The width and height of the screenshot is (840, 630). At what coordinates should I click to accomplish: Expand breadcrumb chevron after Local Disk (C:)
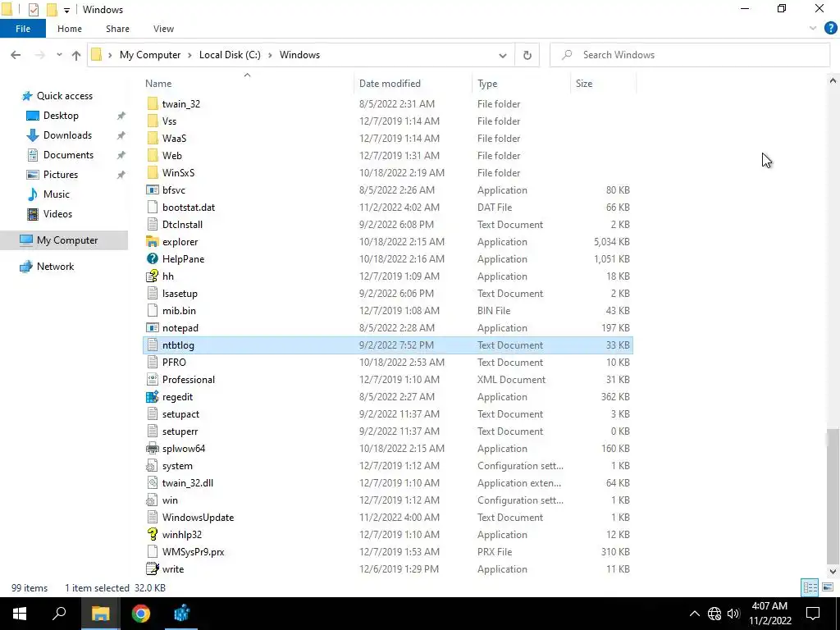[270, 55]
